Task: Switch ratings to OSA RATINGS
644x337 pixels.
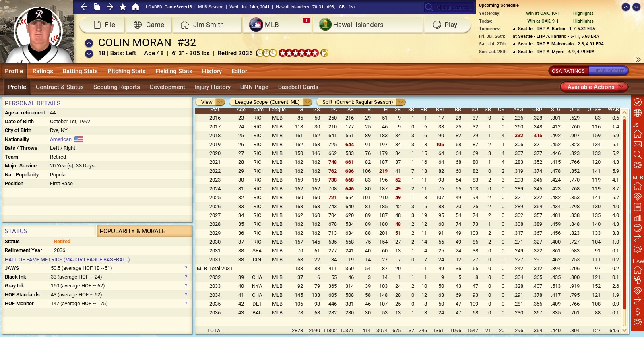Action: click(568, 71)
